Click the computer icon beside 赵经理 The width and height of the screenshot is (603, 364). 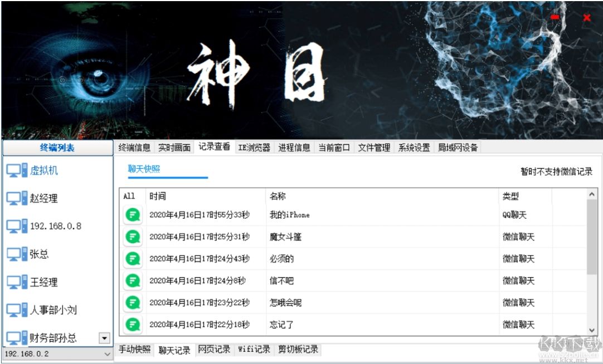(17, 198)
